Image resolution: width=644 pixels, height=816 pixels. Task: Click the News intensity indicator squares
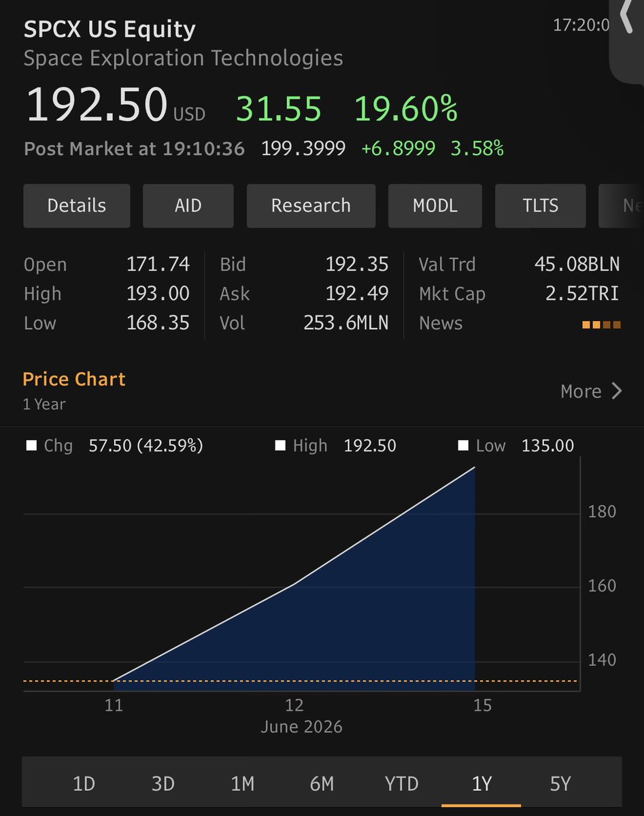(x=601, y=324)
